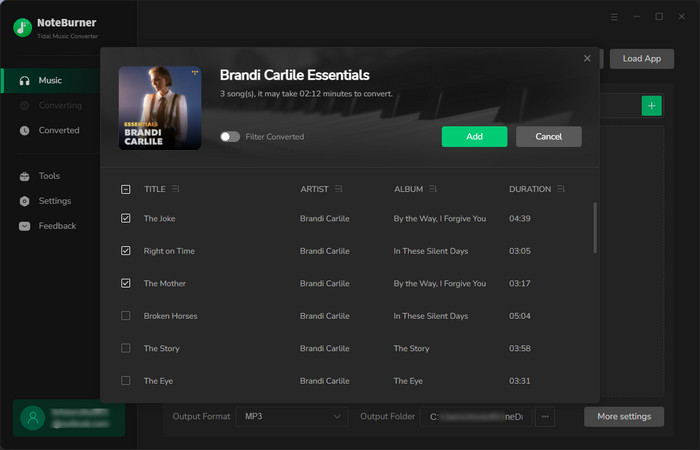Click the song list vertical scrollbar

pos(595,228)
